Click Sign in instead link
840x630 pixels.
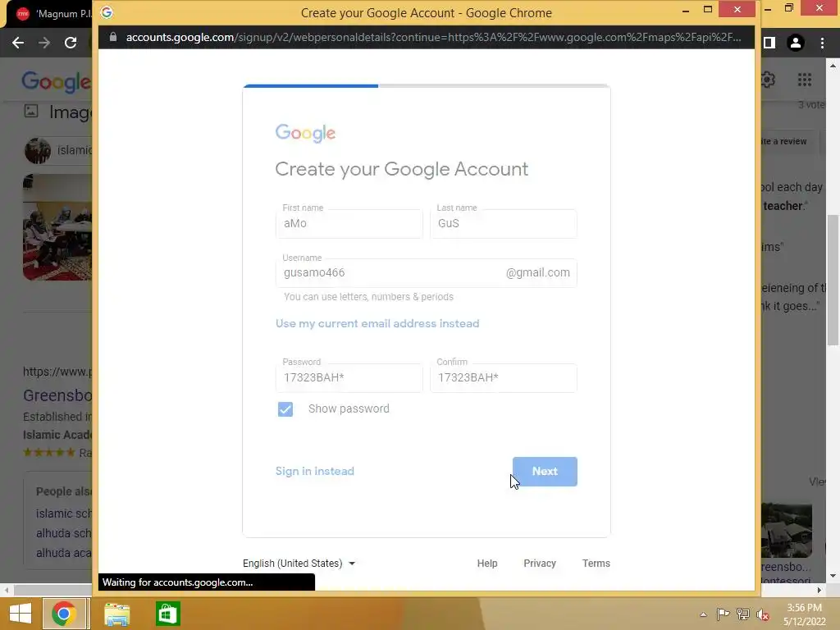coord(314,472)
